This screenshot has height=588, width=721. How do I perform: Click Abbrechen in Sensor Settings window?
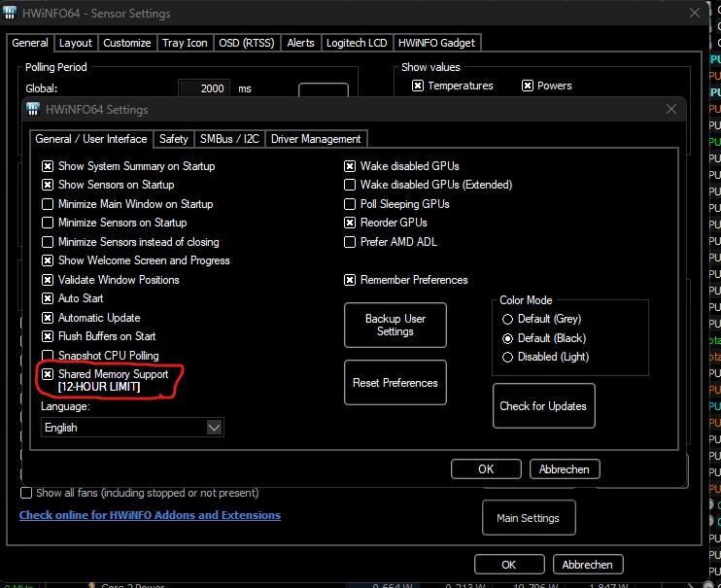(x=588, y=565)
